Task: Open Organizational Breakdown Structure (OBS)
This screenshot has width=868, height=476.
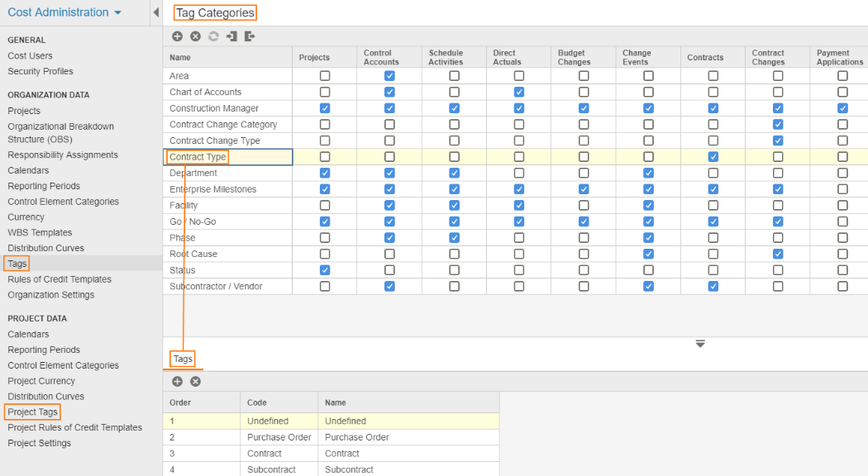Action: coord(61,133)
